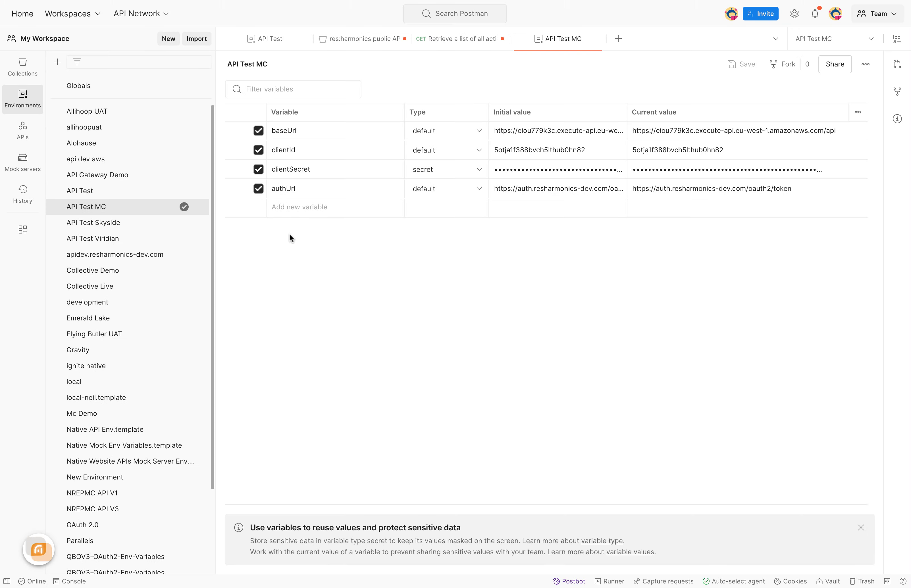Open Cookies from the status bar
Screen dimensions: 911x588
[x=790, y=581]
